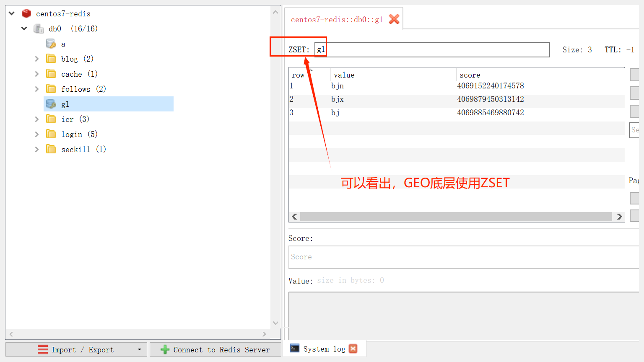
Task: Close the System log tab
Action: pyautogui.click(x=353, y=349)
